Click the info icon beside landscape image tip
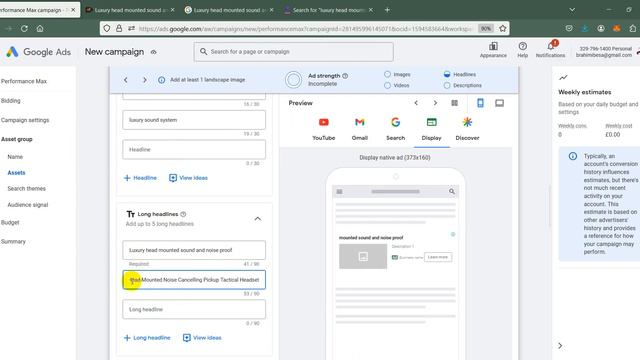Viewport: 640px width, 360px height. [162, 80]
